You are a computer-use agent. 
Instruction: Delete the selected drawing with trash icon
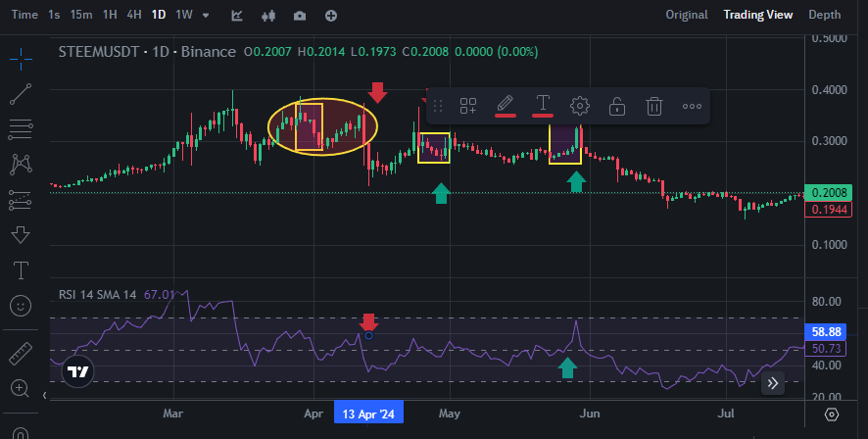click(654, 106)
